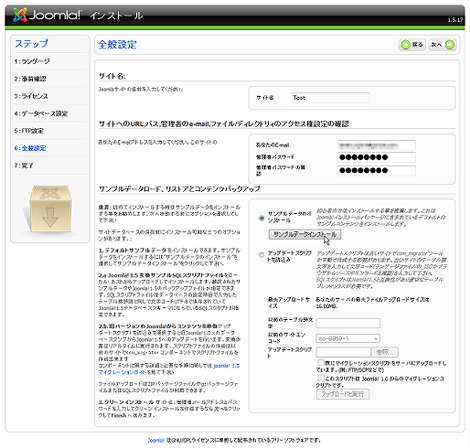Click the Joomla! logo in header
The height and width of the screenshot is (448, 470).
tap(47, 15)
